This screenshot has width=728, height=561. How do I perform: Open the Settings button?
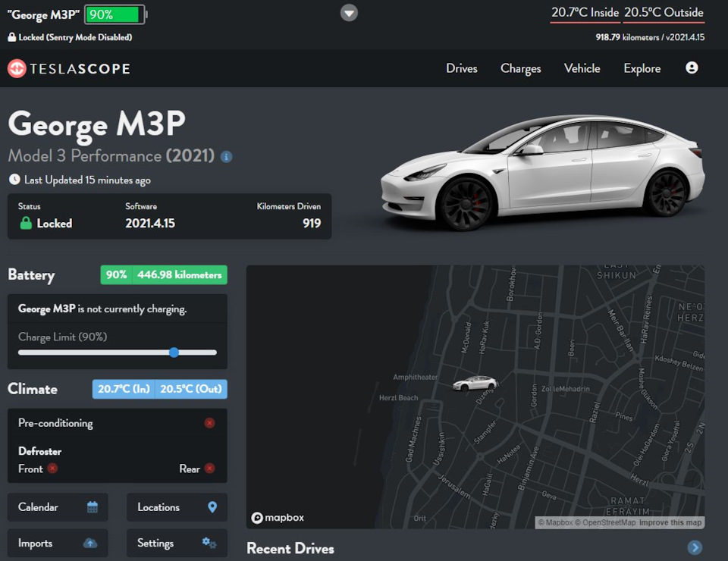177,543
